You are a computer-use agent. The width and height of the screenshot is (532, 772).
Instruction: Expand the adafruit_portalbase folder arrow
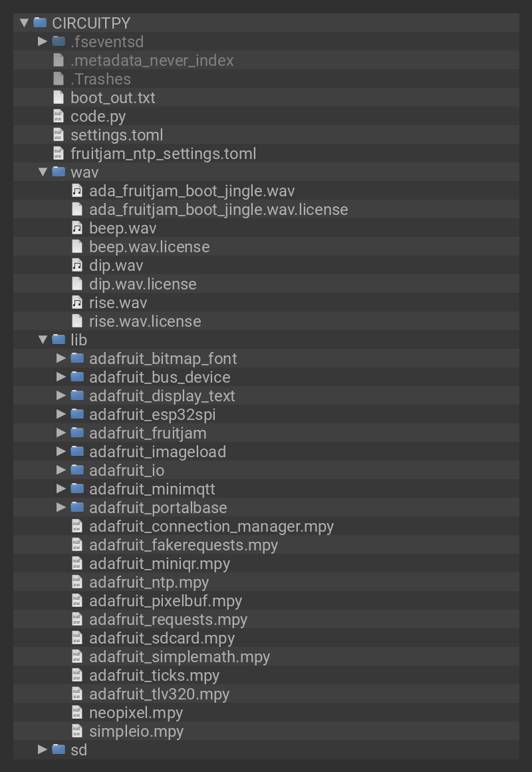[x=61, y=508]
